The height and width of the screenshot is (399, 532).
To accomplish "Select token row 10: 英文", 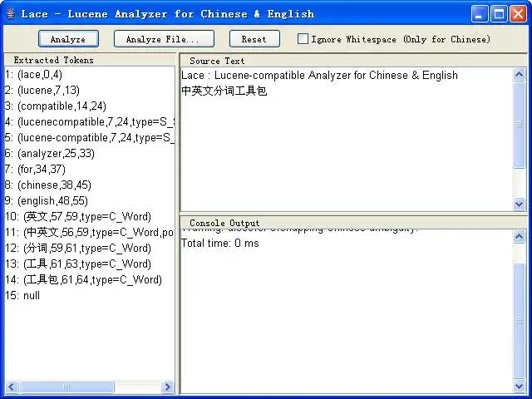I will pos(90,216).
